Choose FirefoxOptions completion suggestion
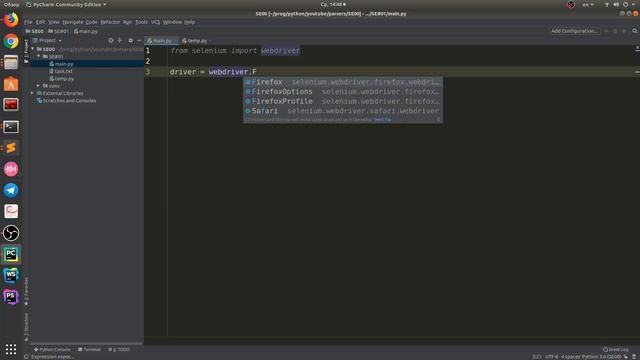This screenshot has height=360, width=640. 343,91
